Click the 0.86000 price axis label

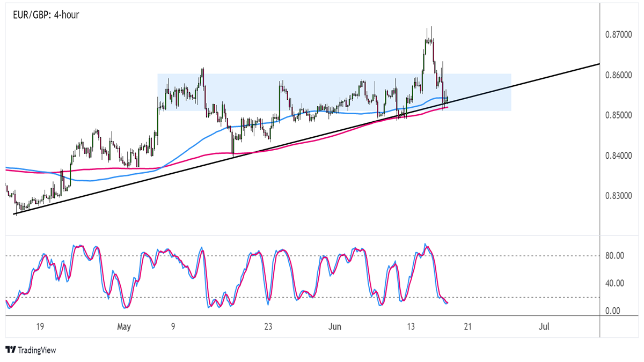click(x=618, y=75)
